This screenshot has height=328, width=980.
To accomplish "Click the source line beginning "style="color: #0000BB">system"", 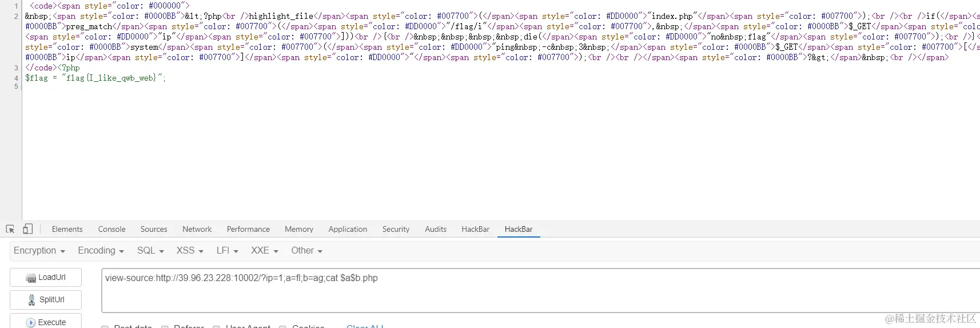I will [502, 47].
